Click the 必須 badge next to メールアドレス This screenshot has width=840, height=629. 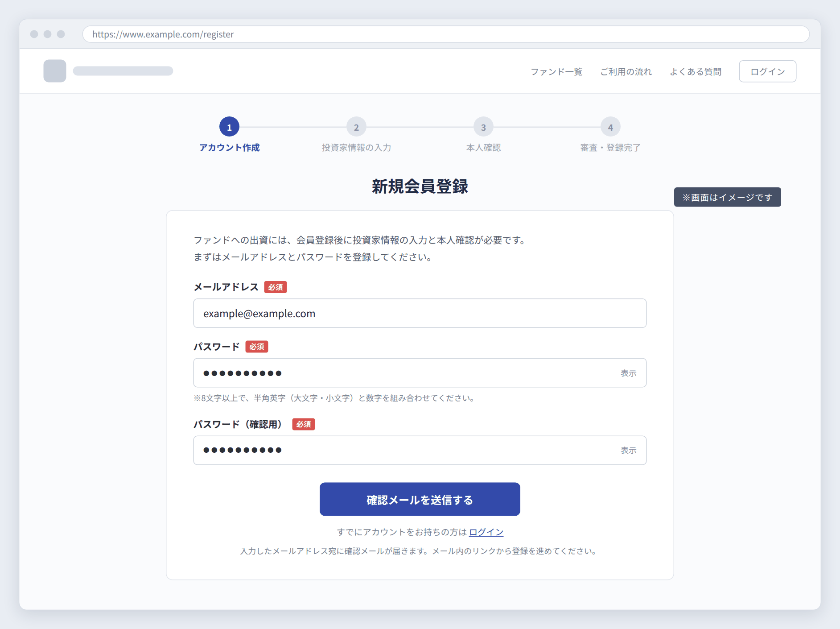276,287
